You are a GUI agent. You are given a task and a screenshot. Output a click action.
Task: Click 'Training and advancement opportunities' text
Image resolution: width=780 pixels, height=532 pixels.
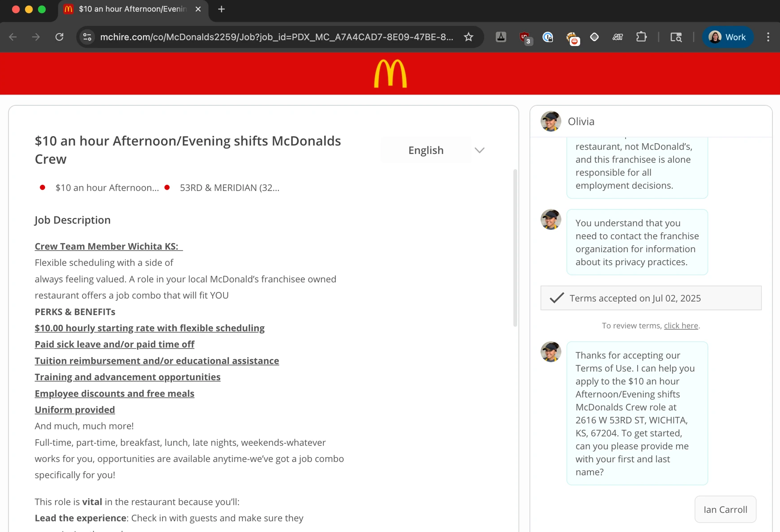click(128, 377)
